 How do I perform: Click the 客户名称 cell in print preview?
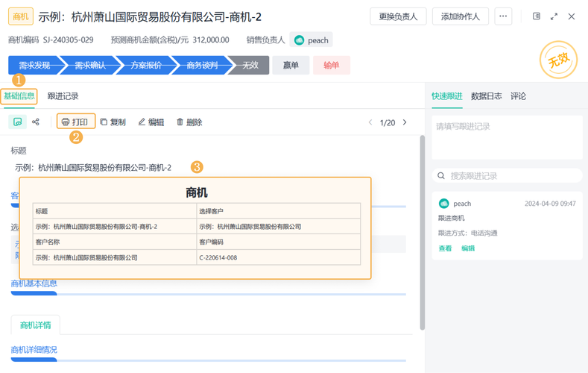(x=115, y=242)
